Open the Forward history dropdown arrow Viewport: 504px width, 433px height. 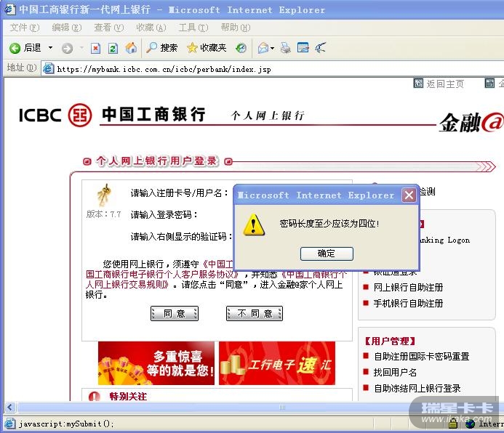81,48
